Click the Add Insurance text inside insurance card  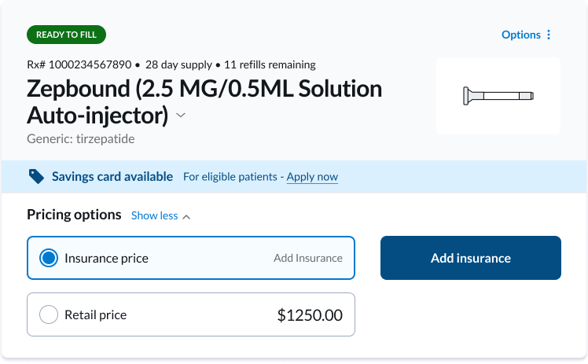tap(307, 258)
